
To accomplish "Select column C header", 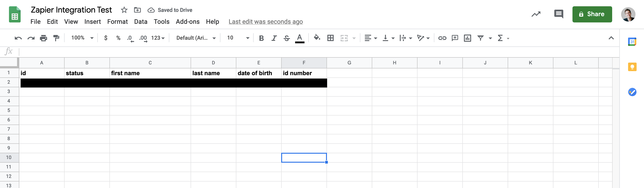I will [150, 63].
